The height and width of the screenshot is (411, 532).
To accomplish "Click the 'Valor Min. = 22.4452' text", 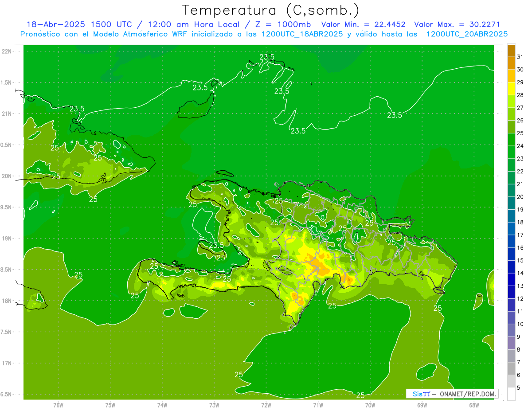I will (363, 24).
